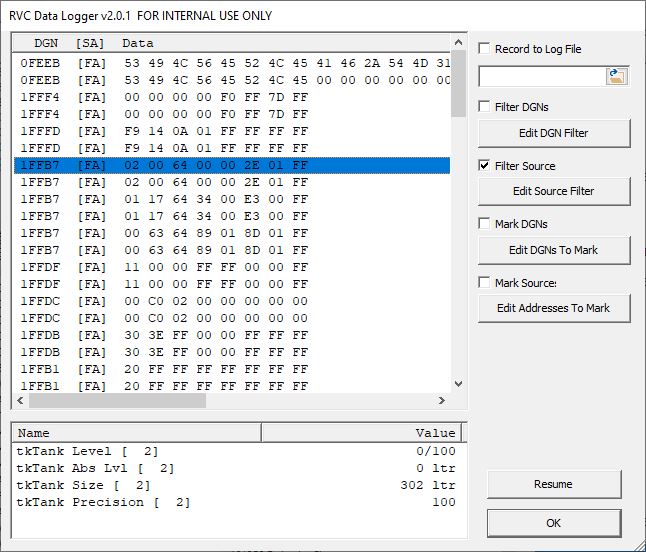Click the 0 ltr value

[436, 468]
